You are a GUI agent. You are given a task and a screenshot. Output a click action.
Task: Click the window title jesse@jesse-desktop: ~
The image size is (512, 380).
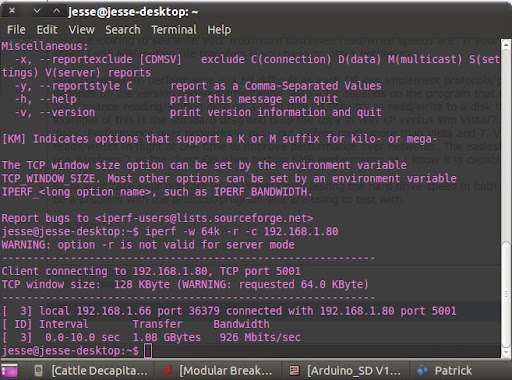[133, 12]
